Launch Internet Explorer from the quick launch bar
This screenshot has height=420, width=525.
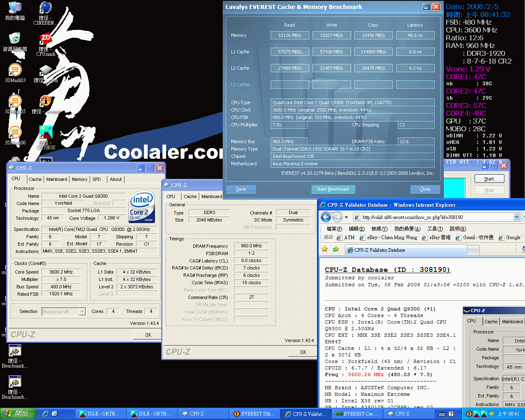(x=45, y=414)
